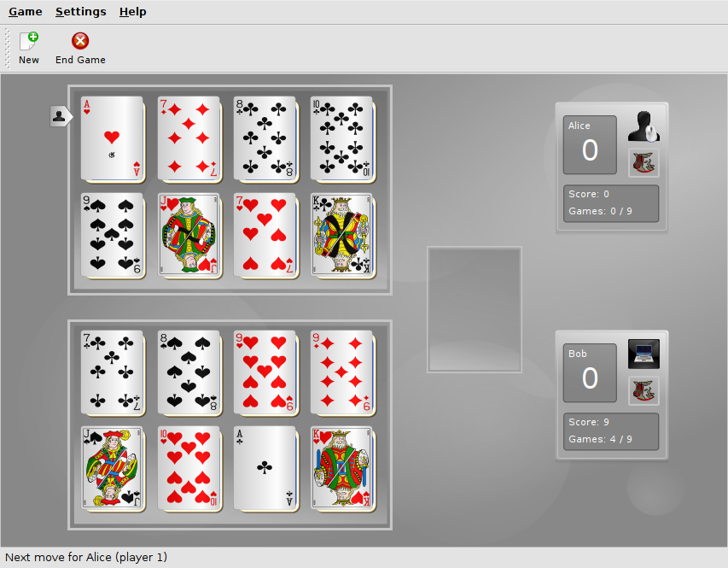Click Bob's computer player laptop icon
The height and width of the screenshot is (568, 728).
point(644,354)
